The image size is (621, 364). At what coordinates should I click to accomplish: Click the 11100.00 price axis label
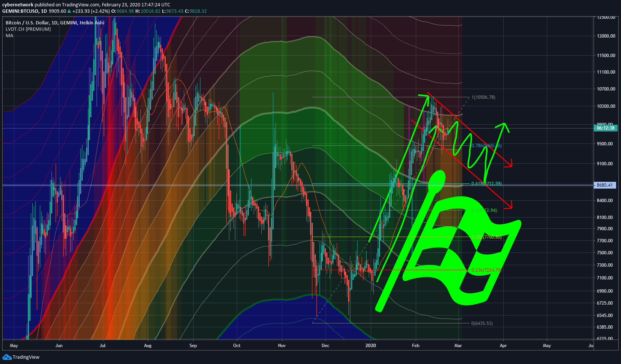coord(606,72)
